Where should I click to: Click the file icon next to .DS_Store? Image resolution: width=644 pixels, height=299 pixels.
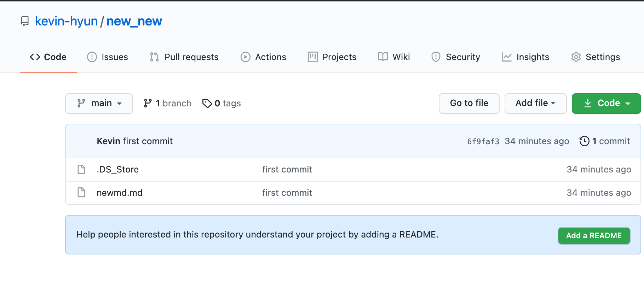point(81,170)
